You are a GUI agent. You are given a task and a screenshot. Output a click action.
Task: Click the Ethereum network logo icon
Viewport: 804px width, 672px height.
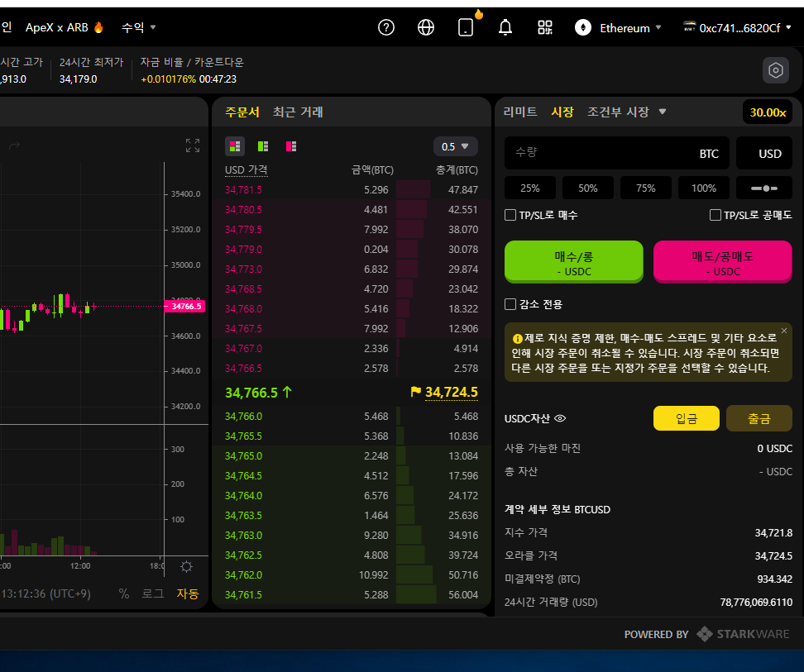[583, 27]
